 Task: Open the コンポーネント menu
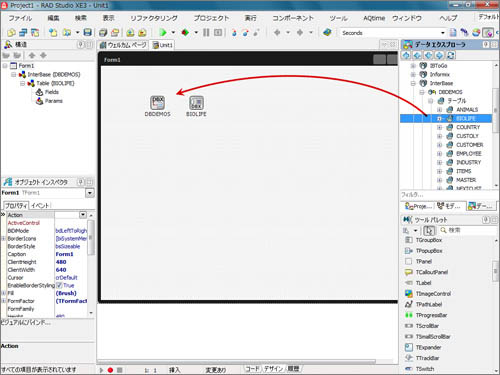[x=293, y=18]
